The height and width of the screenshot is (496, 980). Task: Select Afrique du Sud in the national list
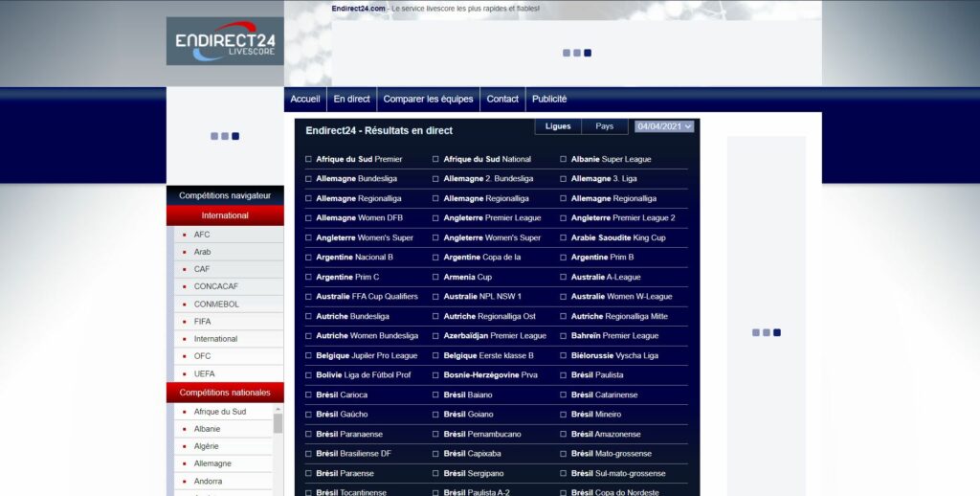tap(220, 412)
